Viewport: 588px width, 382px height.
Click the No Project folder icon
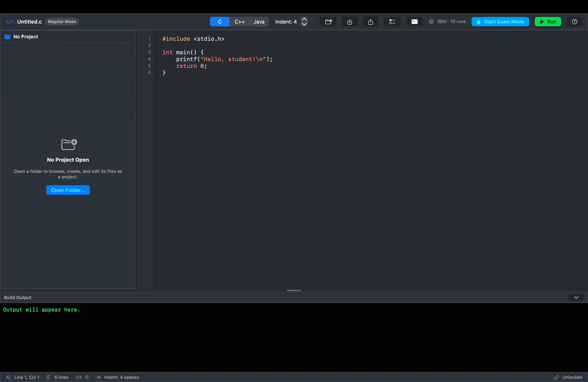point(8,37)
